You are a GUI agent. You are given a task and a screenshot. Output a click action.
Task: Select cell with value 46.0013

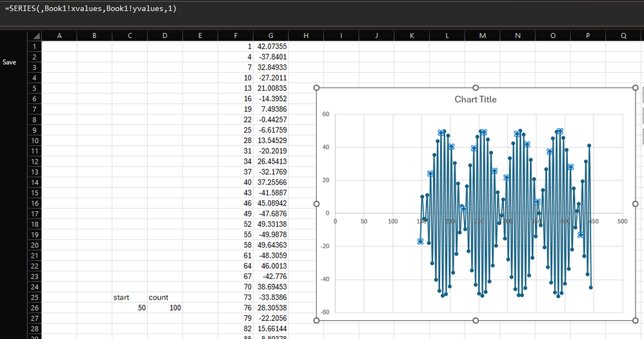[270, 266]
